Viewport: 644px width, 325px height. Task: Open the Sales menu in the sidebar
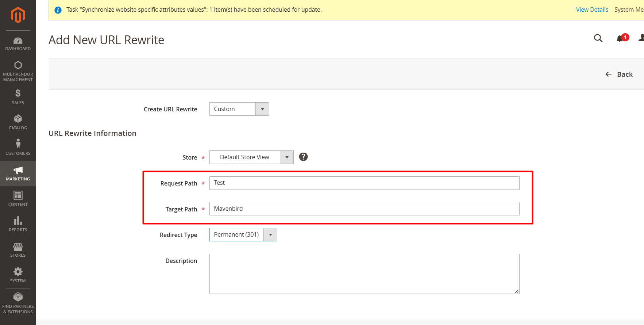[18, 97]
